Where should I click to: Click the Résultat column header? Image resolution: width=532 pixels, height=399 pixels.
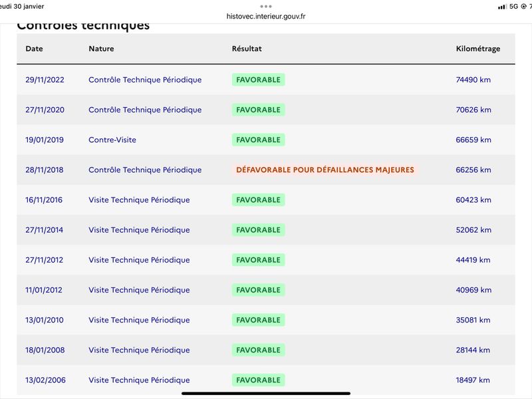(x=247, y=49)
